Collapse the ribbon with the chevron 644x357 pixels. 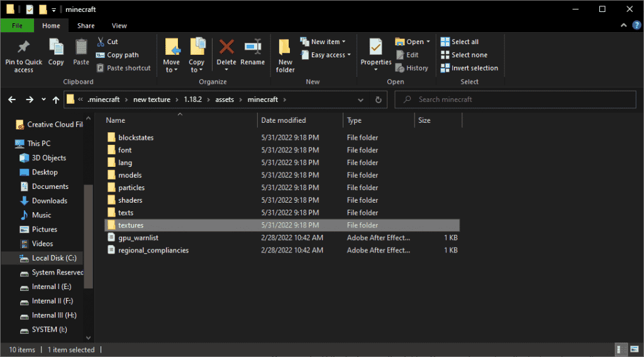pyautogui.click(x=623, y=25)
